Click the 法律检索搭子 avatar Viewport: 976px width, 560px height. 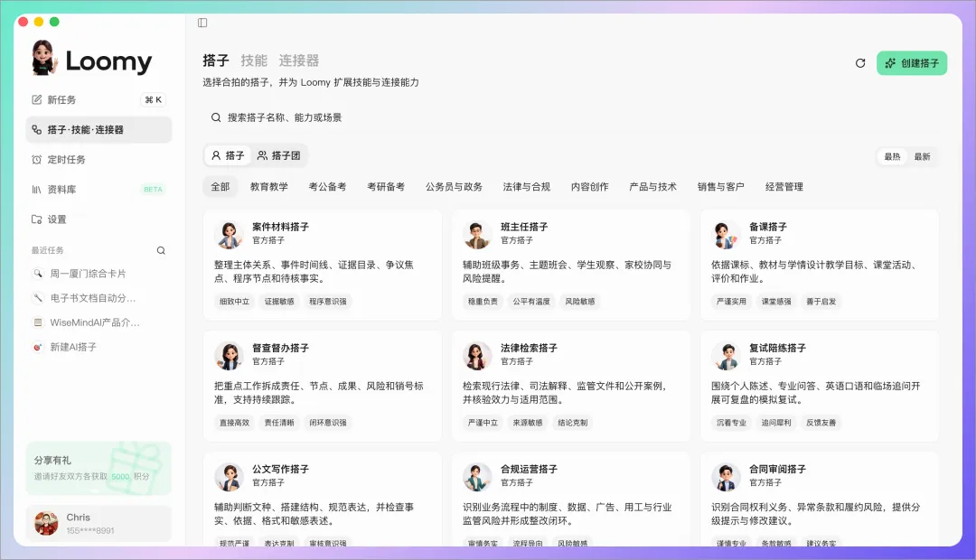477,356
